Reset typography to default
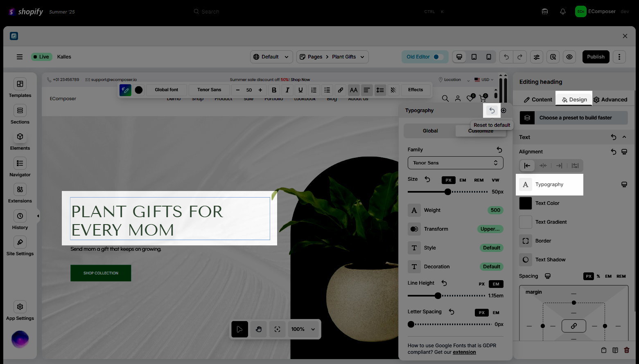 492,110
